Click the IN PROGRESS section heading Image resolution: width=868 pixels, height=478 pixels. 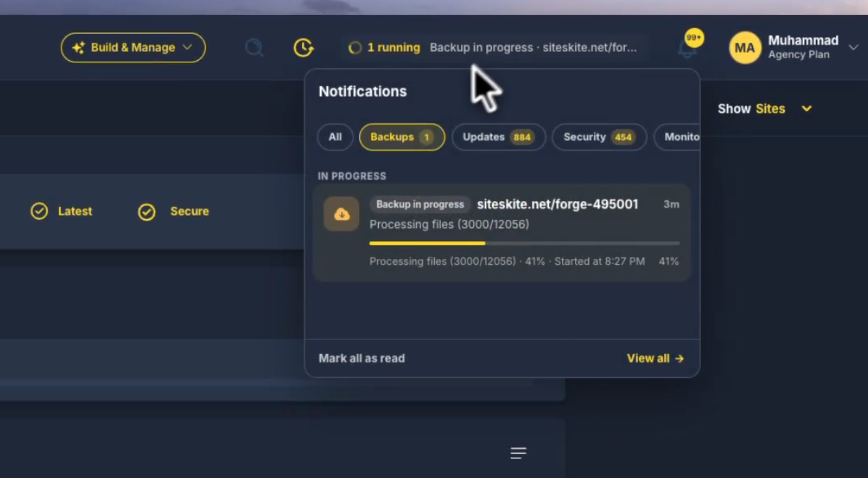(352, 176)
